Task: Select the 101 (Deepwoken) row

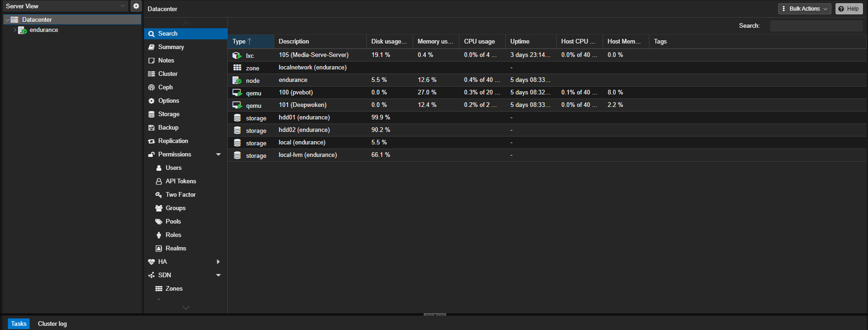Action: [x=547, y=105]
